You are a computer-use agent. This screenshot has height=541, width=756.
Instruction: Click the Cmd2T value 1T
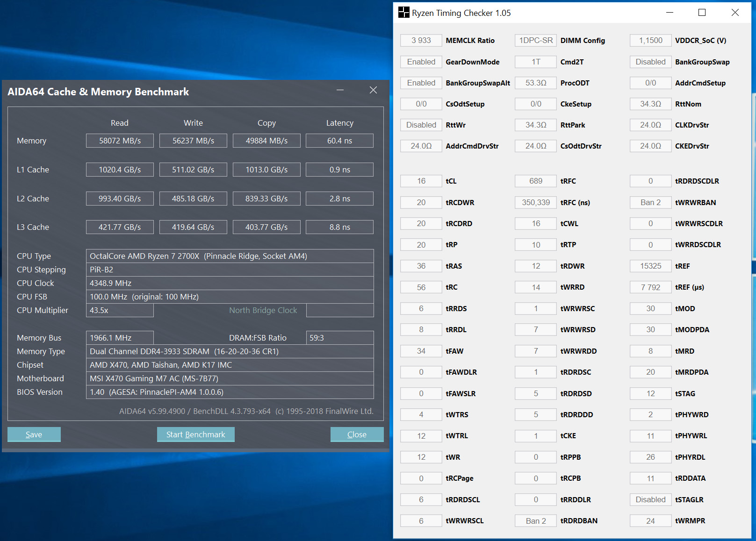536,62
